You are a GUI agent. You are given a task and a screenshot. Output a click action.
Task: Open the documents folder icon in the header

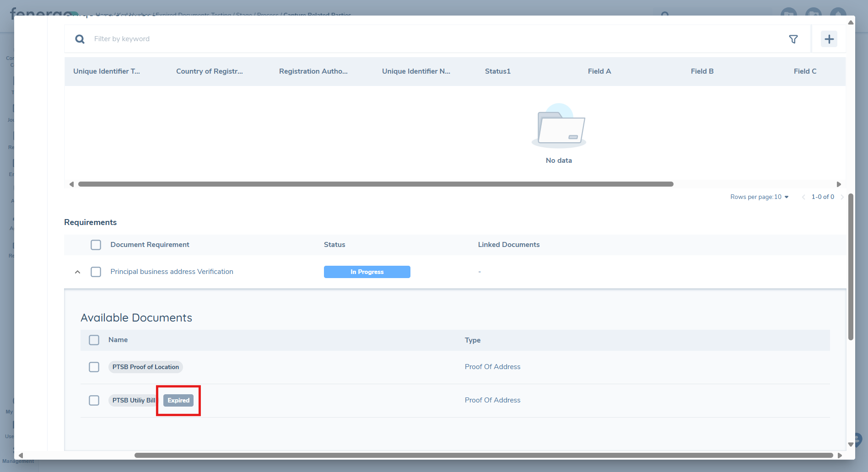813,13
